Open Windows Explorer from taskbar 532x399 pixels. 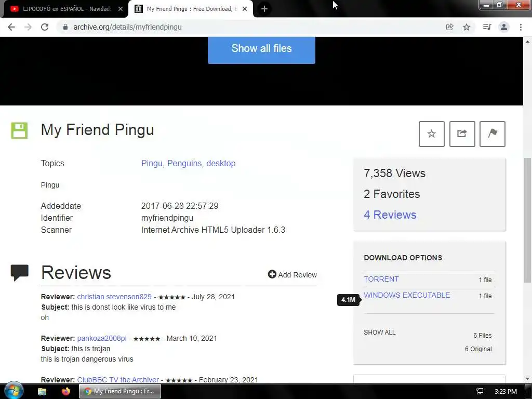point(42,392)
